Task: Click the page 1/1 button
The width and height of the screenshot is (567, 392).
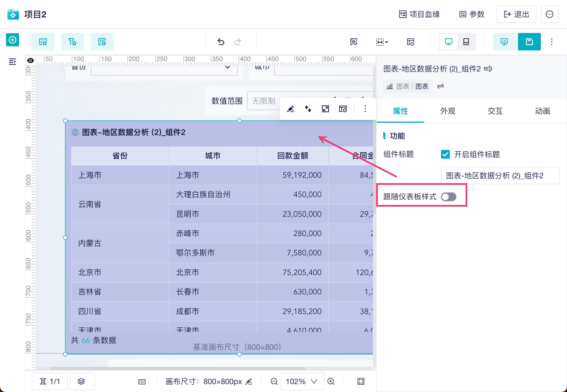Action: (50, 381)
